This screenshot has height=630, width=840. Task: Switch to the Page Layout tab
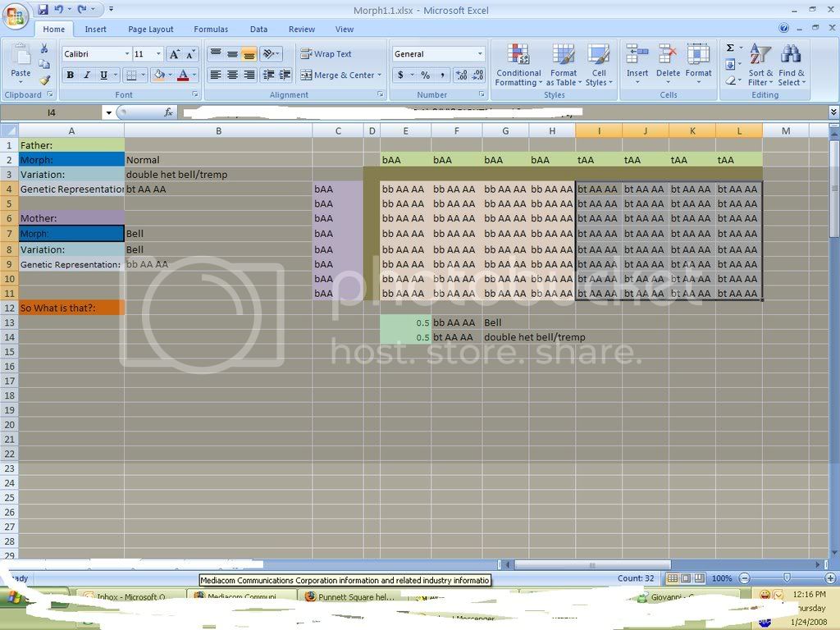(151, 30)
